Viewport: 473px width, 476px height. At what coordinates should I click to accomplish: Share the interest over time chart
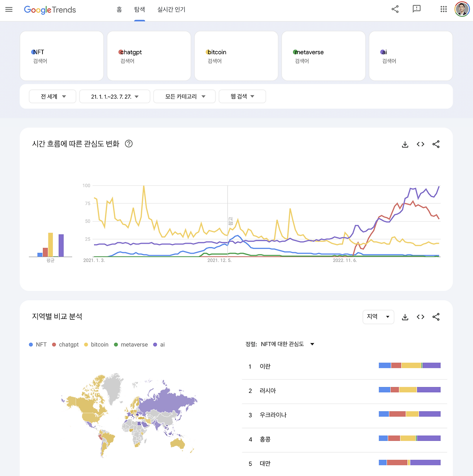tap(436, 144)
